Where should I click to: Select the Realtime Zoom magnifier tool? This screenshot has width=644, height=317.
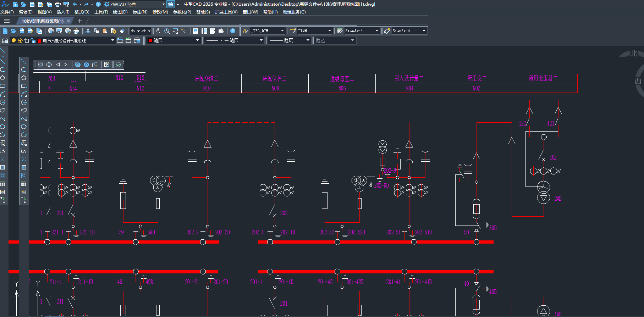click(167, 31)
